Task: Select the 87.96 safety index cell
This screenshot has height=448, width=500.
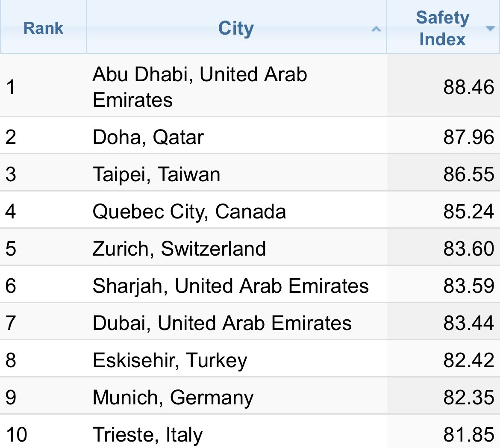Action: click(x=468, y=137)
